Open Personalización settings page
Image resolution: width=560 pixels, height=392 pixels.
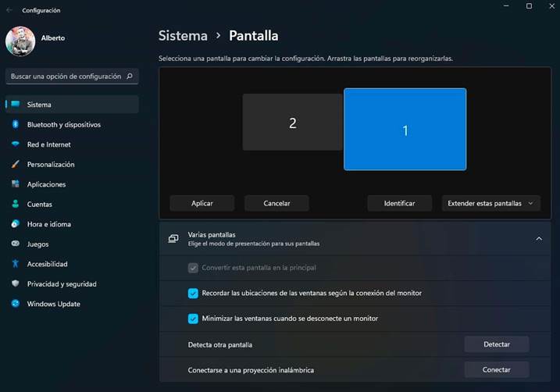tap(72, 164)
